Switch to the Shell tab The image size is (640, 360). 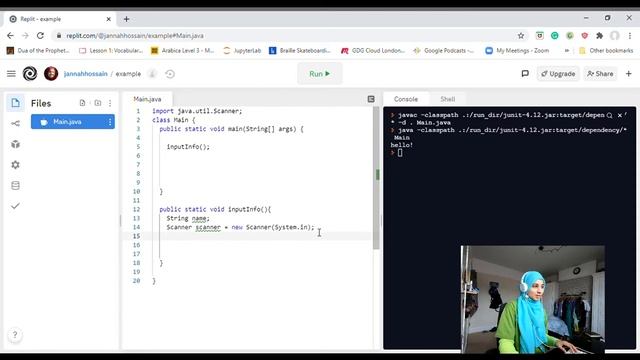point(447,99)
